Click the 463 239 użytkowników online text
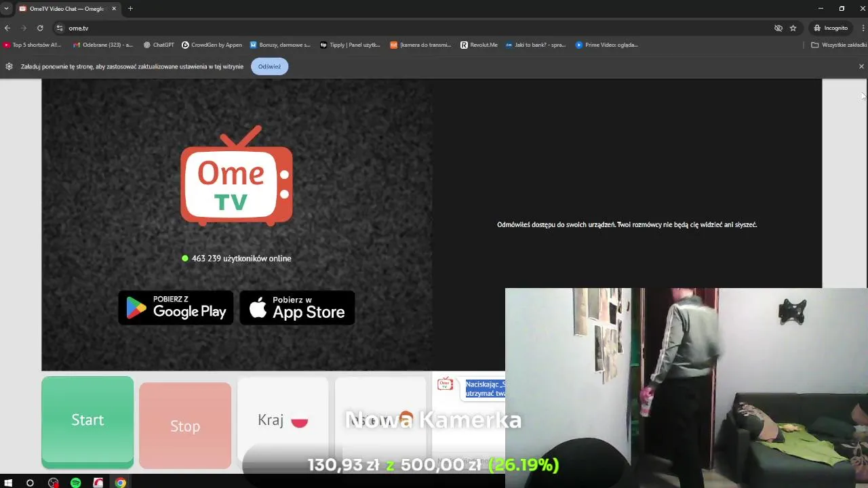 point(241,258)
